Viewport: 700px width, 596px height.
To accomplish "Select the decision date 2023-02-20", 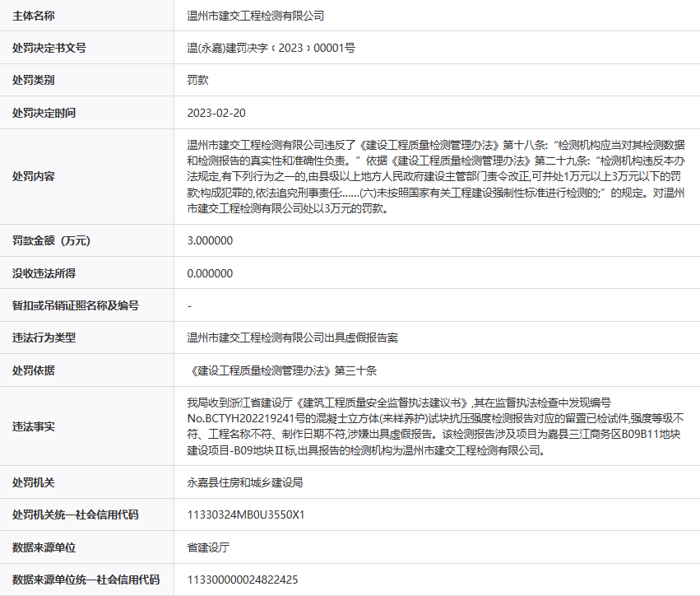I will (216, 112).
